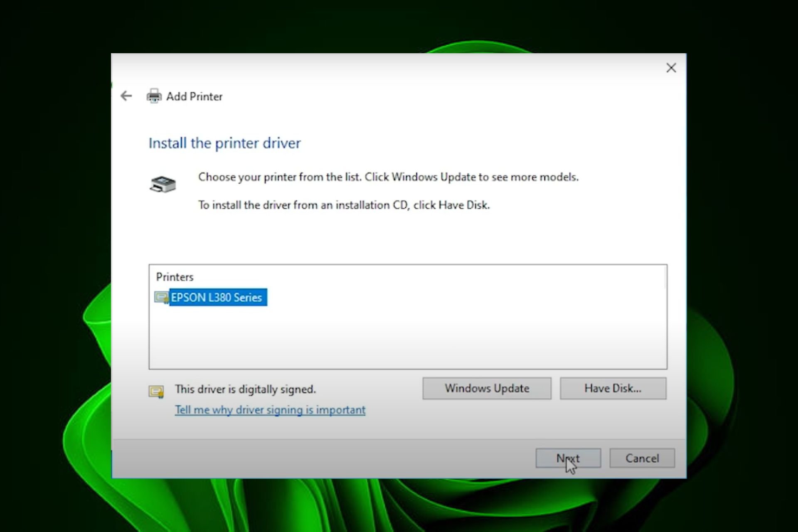Click the Add Printer title icon
798x532 pixels.
[154, 96]
